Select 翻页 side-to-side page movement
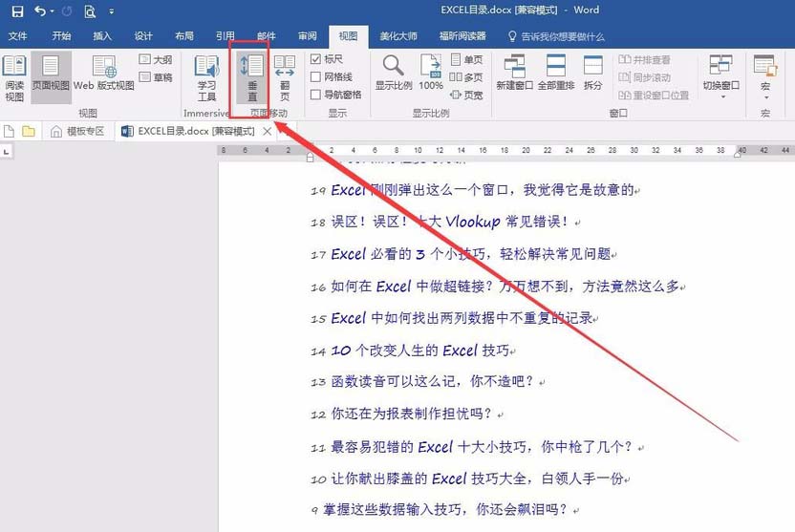Viewport: 795px width, 532px height. point(285,78)
